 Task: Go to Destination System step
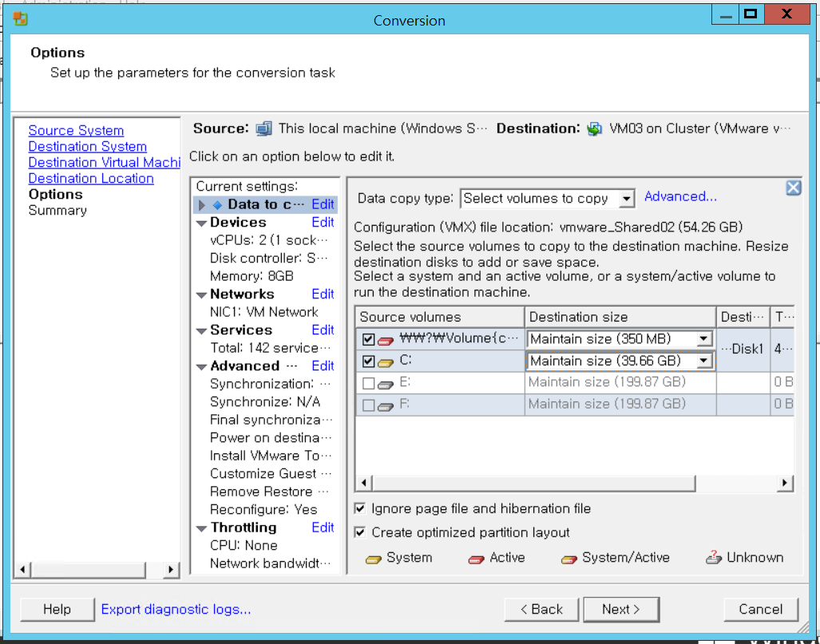point(87,146)
